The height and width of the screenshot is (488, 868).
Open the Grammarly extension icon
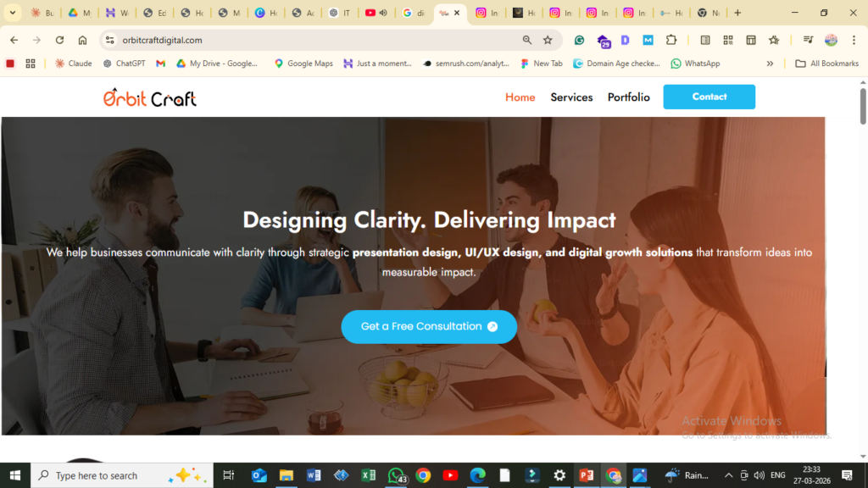pos(579,40)
